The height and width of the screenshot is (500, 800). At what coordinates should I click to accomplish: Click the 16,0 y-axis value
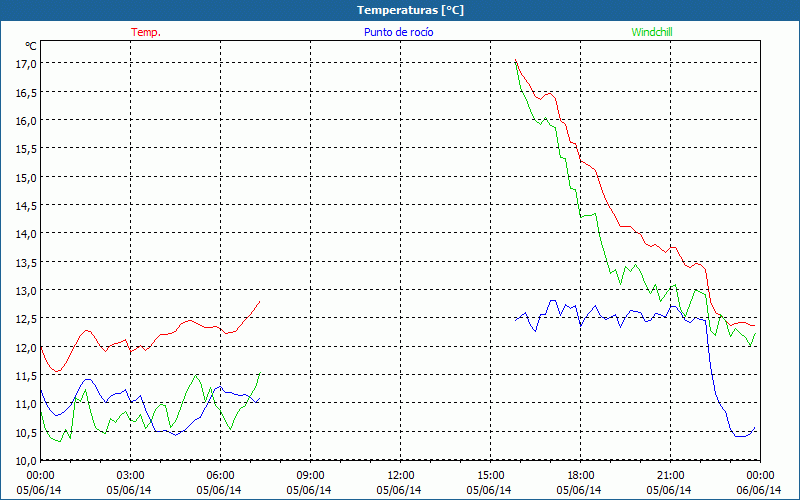pyautogui.click(x=27, y=120)
